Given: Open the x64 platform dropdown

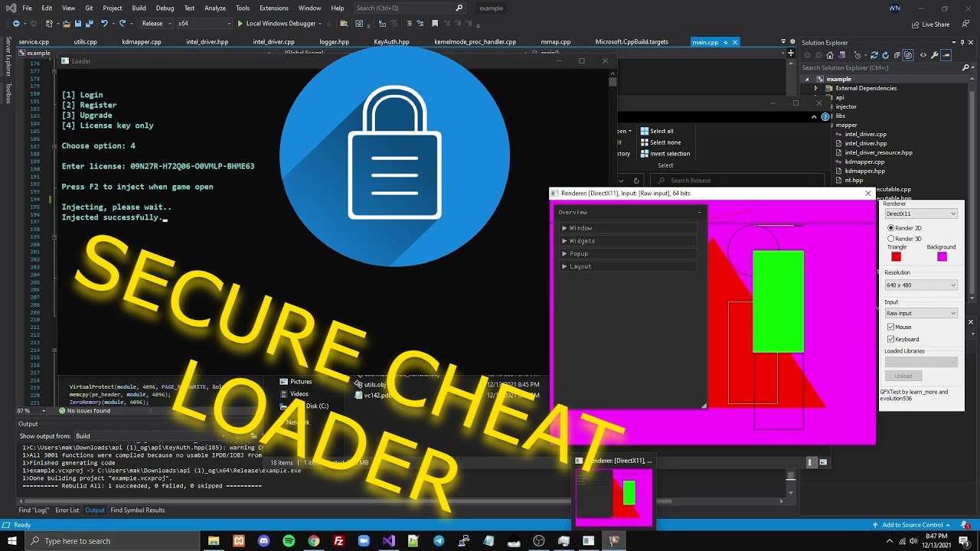Looking at the screenshot, I should [x=204, y=24].
